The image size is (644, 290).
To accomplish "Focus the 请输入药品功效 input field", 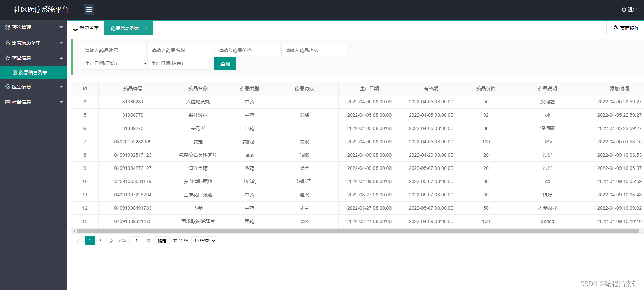I will 314,50.
